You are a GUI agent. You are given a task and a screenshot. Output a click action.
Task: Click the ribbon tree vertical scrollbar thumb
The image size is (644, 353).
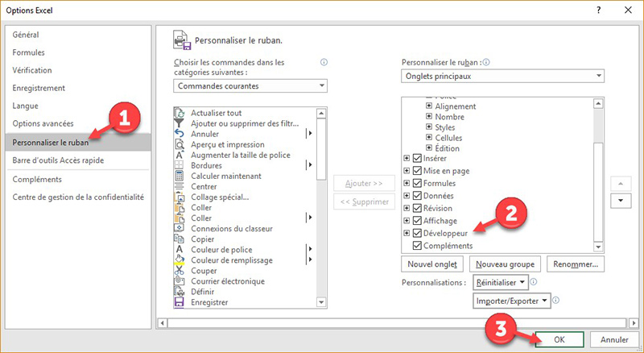tap(598, 191)
